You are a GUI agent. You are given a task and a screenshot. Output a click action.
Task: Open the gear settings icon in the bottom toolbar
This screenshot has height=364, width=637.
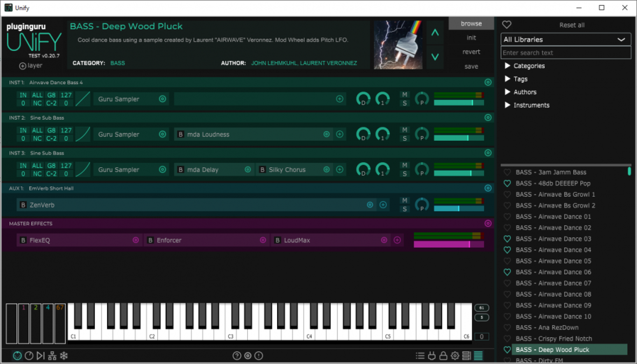pyautogui.click(x=455, y=355)
